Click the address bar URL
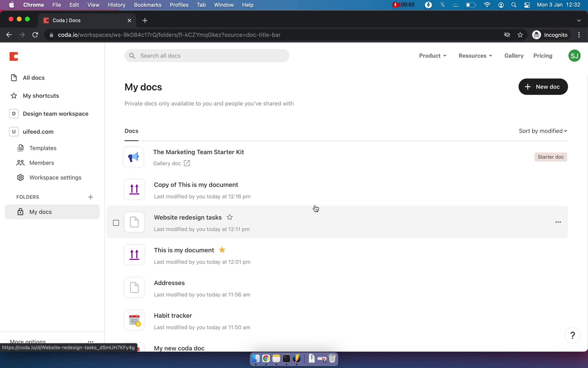This screenshot has width=588, height=368. pos(169,35)
